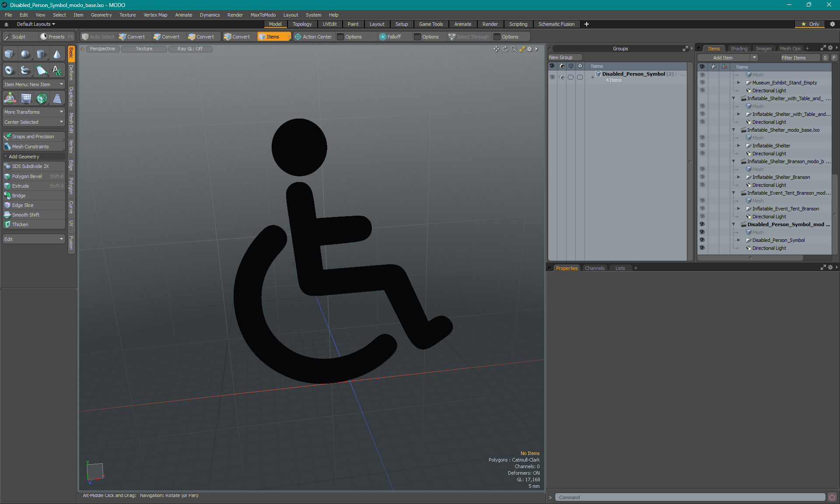Select the Cube primitive tool
Image resolution: width=840 pixels, height=504 pixels.
click(x=10, y=54)
